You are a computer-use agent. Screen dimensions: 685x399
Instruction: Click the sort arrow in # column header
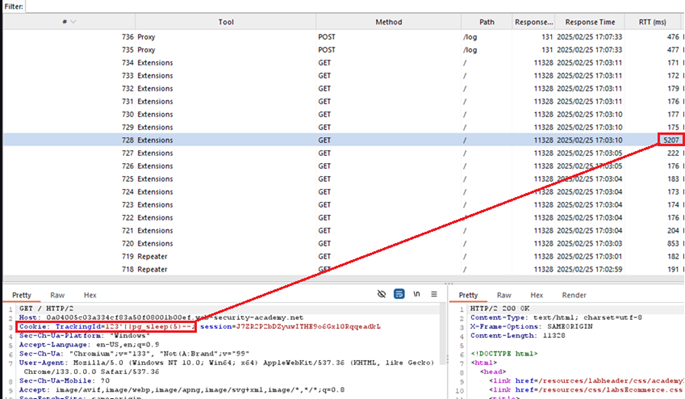point(73,22)
